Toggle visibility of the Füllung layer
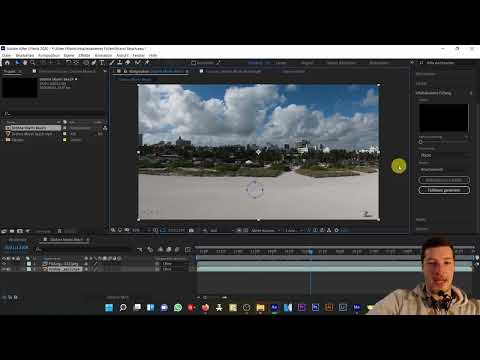Image resolution: width=480 pixels, height=360 pixels. [x=4, y=264]
